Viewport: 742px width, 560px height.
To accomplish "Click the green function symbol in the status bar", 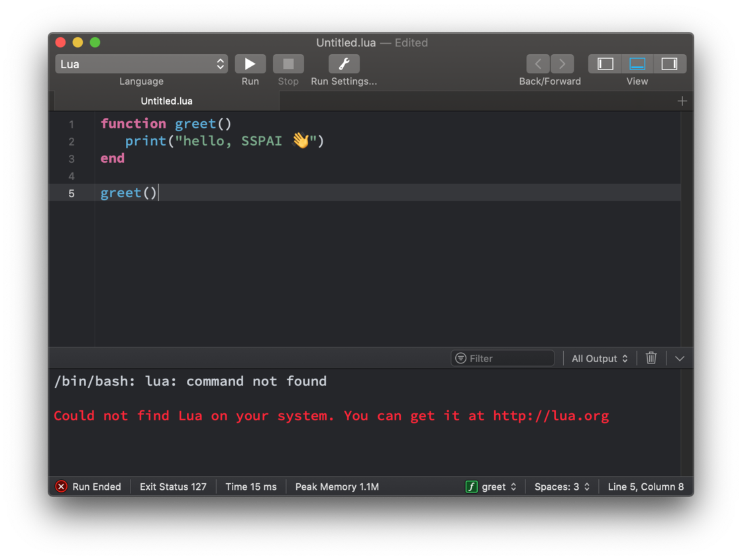I will 471,487.
